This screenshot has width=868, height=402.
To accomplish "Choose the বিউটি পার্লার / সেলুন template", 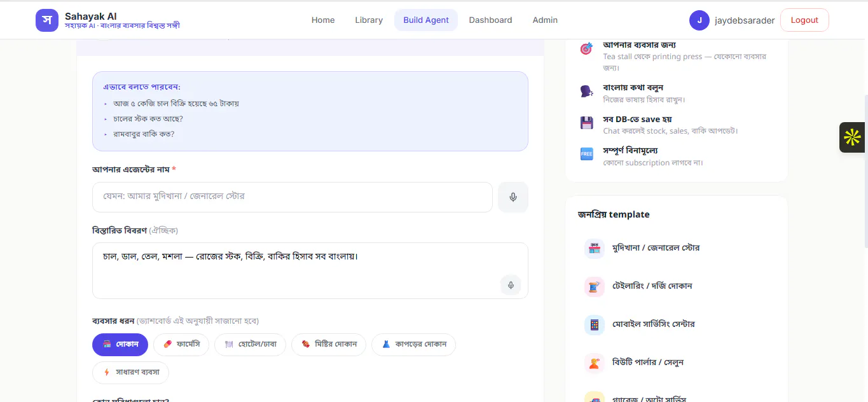I will pos(677,363).
